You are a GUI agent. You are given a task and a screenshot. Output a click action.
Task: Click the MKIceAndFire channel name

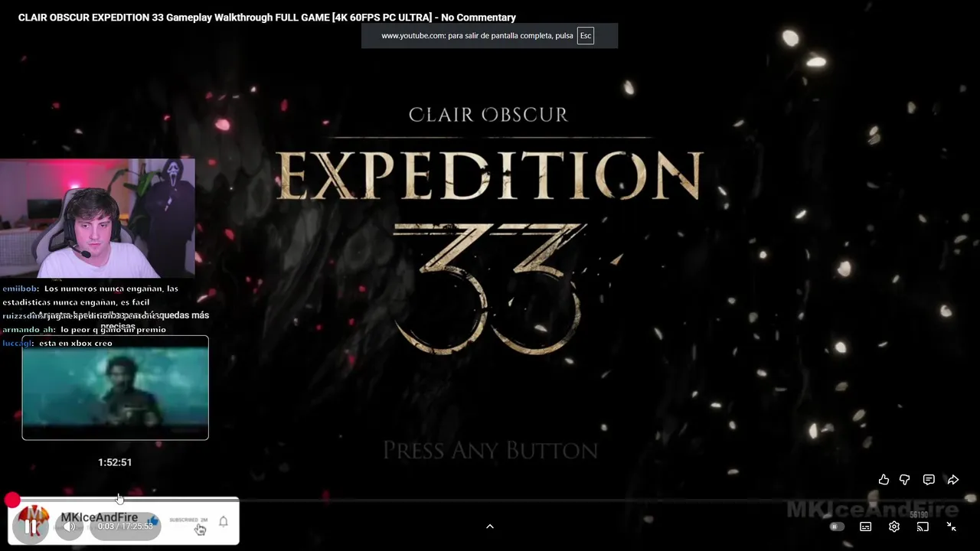[99, 517]
